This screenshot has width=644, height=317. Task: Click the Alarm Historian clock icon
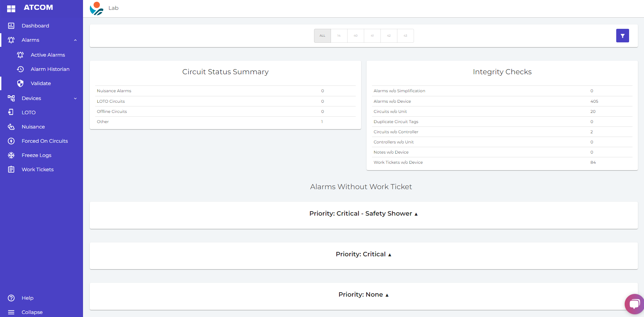tap(20, 69)
